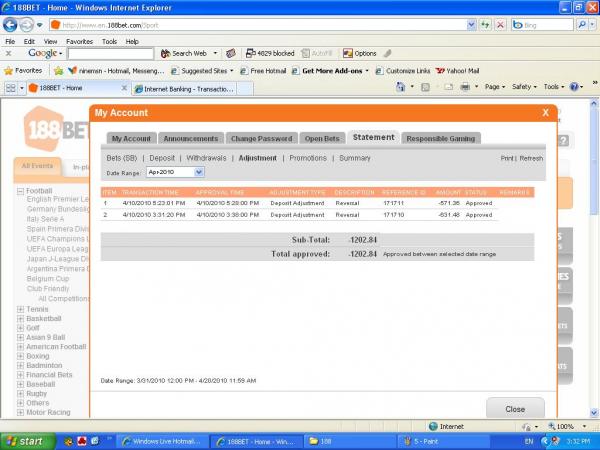The width and height of the screenshot is (600, 450).
Task: Switch to the Open Bets tab
Action: (x=323, y=138)
